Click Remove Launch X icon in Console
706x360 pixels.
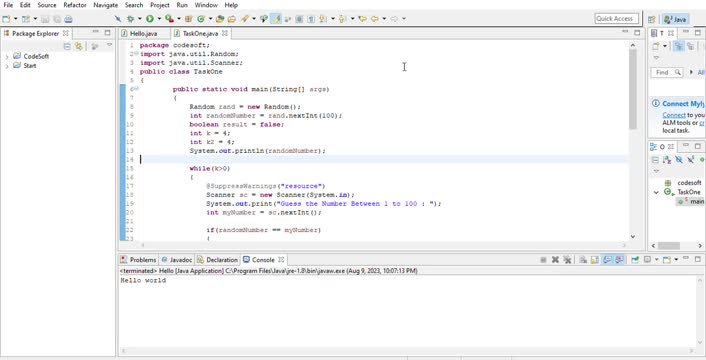[555, 260]
